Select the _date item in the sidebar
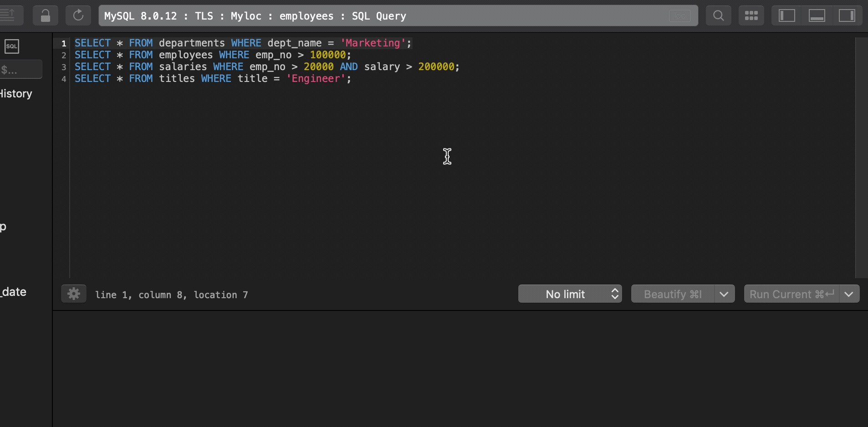 pyautogui.click(x=14, y=292)
